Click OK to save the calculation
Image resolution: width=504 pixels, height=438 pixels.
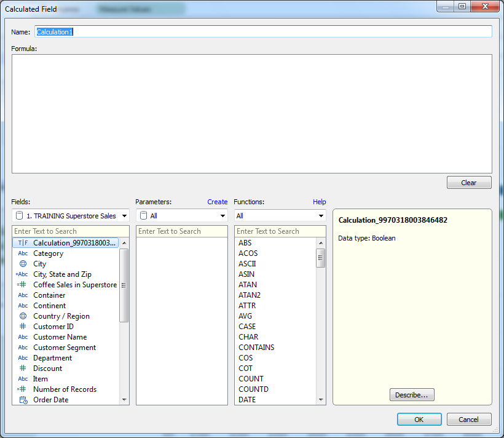click(419, 419)
